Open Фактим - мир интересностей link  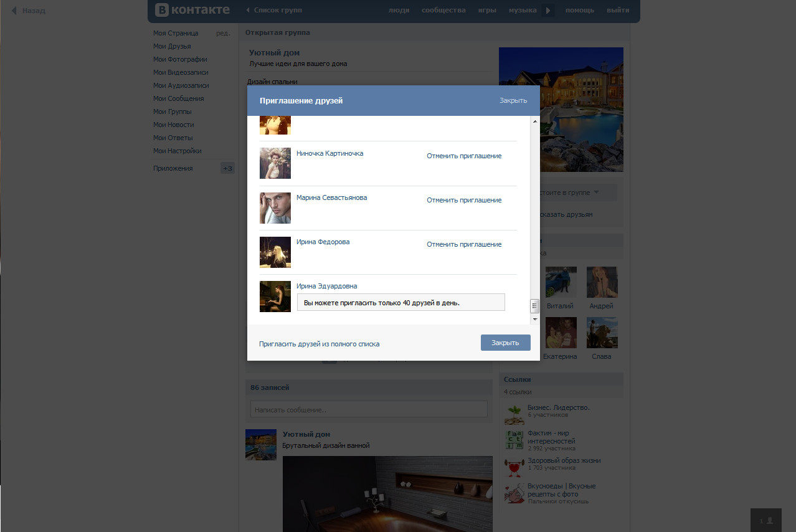click(x=551, y=437)
